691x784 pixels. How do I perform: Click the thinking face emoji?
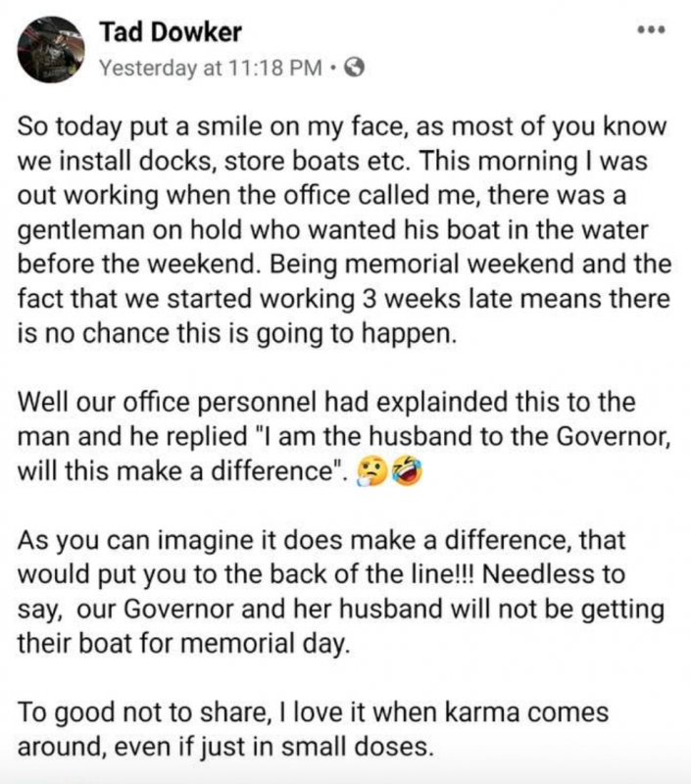click(371, 472)
